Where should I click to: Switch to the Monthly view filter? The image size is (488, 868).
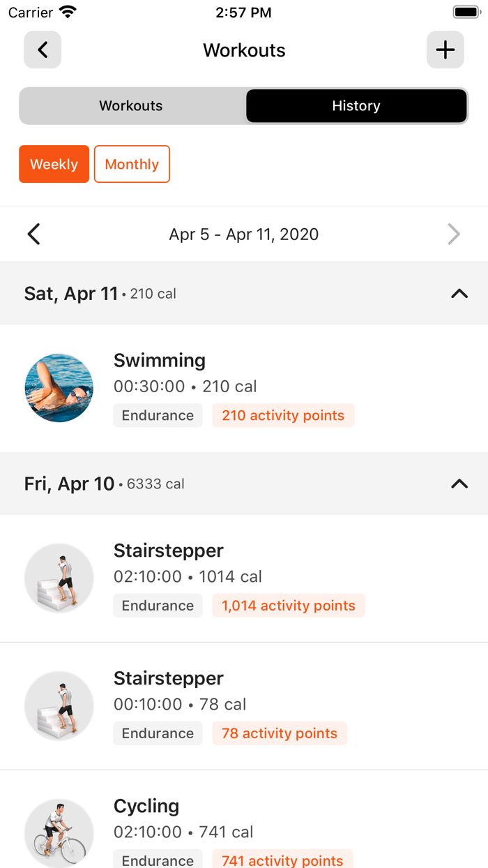pos(132,164)
